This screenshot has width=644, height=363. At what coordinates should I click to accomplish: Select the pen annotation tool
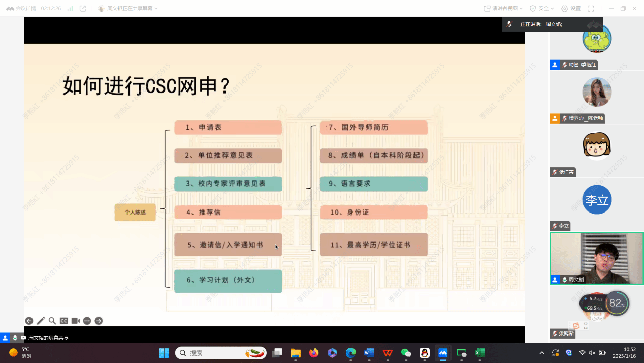pyautogui.click(x=41, y=321)
